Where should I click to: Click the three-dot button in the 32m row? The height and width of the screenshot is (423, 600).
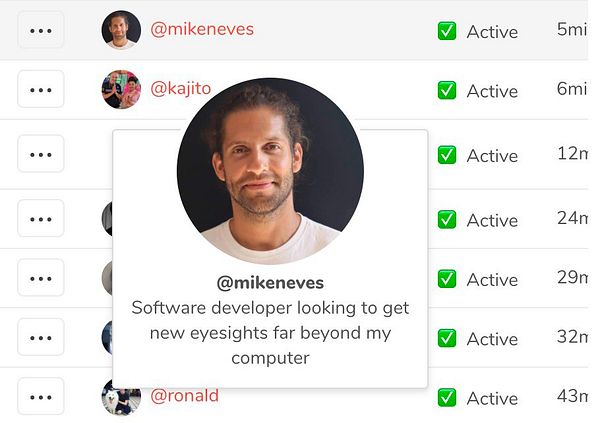(41, 337)
